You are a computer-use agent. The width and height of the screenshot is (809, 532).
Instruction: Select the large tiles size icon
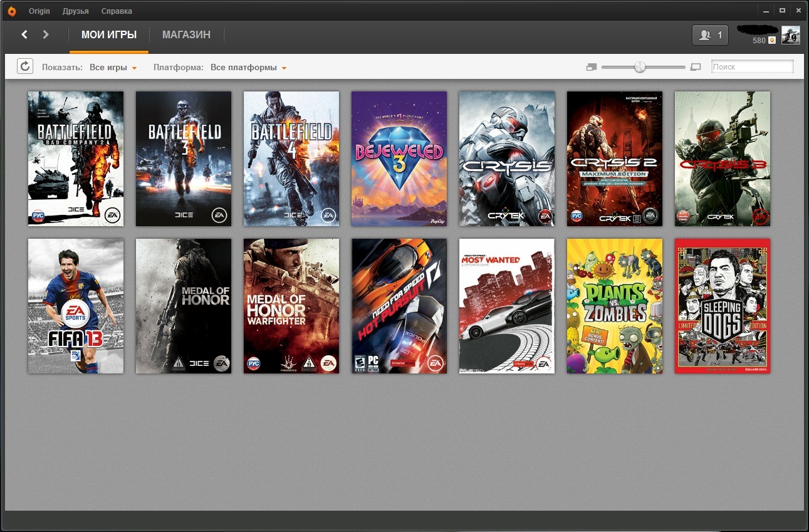(x=696, y=67)
